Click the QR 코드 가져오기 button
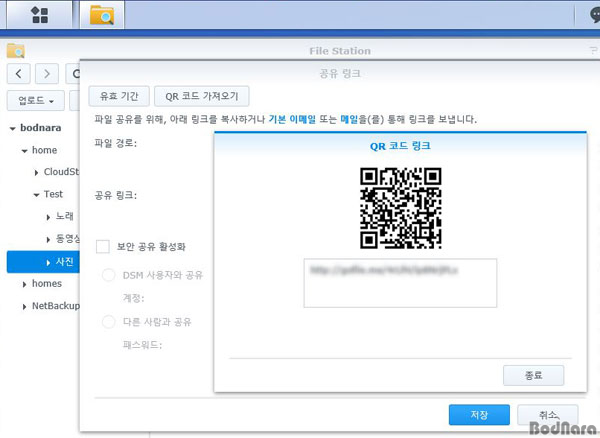The image size is (600, 438). tap(202, 96)
